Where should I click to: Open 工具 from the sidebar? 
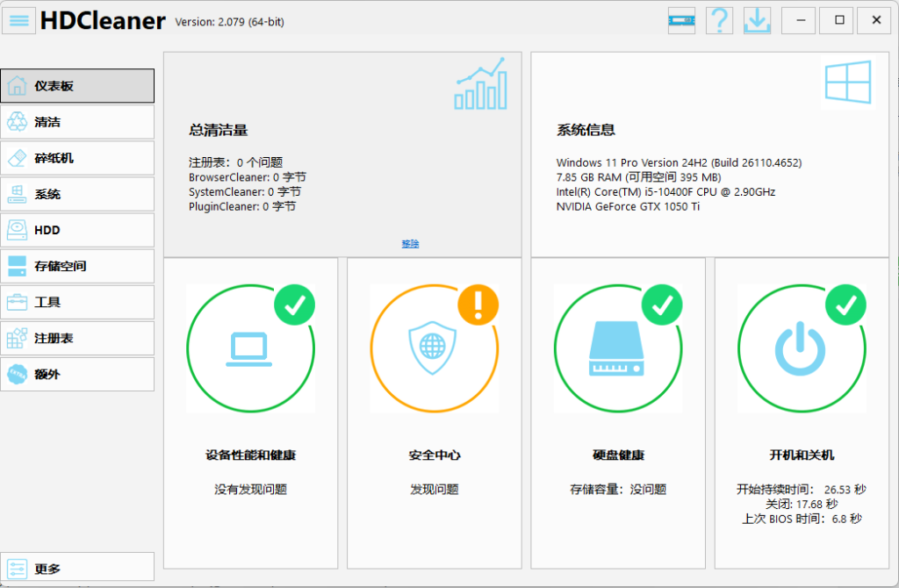click(77, 302)
